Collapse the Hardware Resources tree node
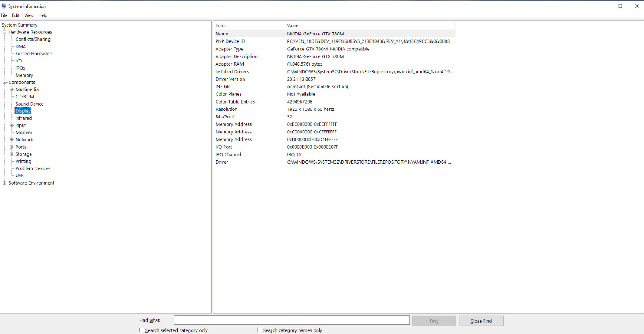The image size is (644, 334). click(x=4, y=32)
